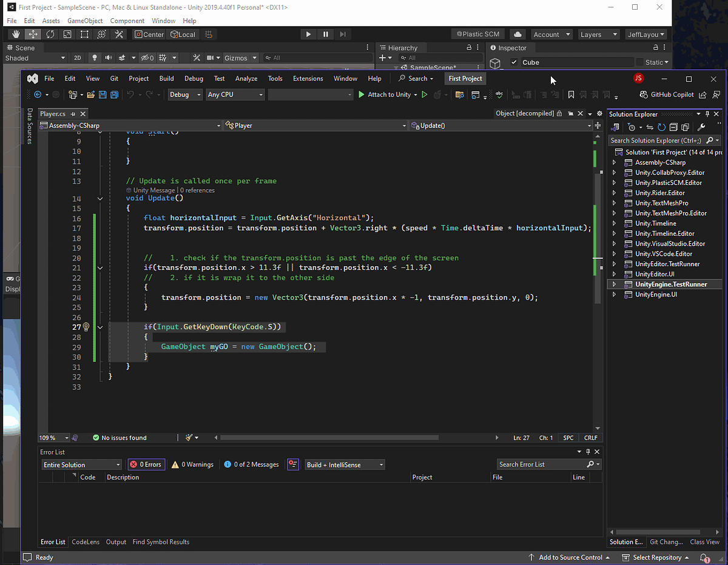The width and height of the screenshot is (728, 565).
Task: Select the Move tool in Unity toolbar
Action: [33, 35]
